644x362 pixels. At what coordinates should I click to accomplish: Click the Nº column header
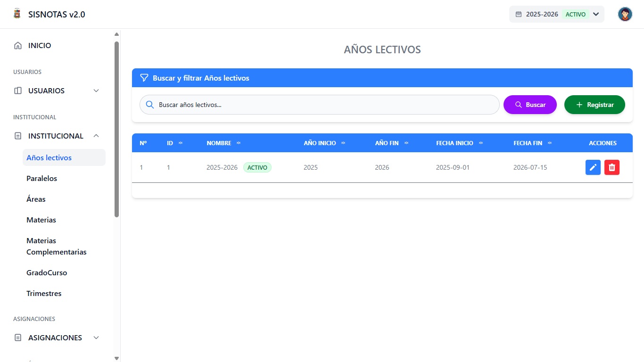[143, 143]
